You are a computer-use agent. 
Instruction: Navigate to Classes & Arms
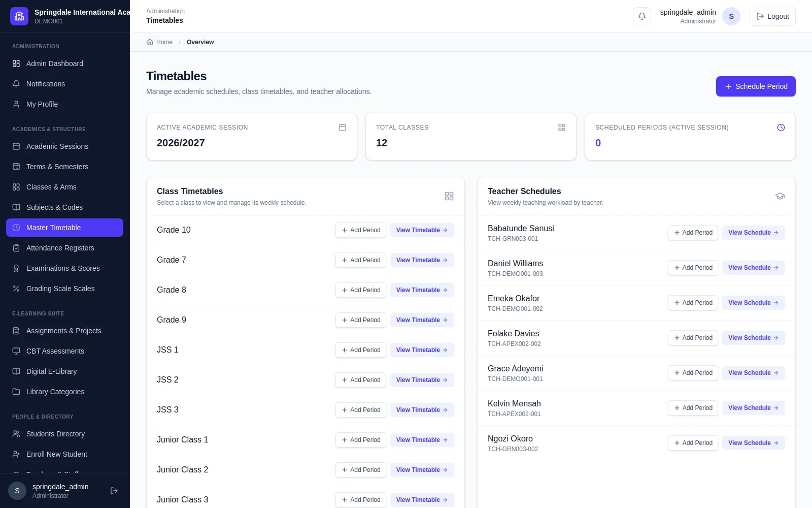[64, 187]
